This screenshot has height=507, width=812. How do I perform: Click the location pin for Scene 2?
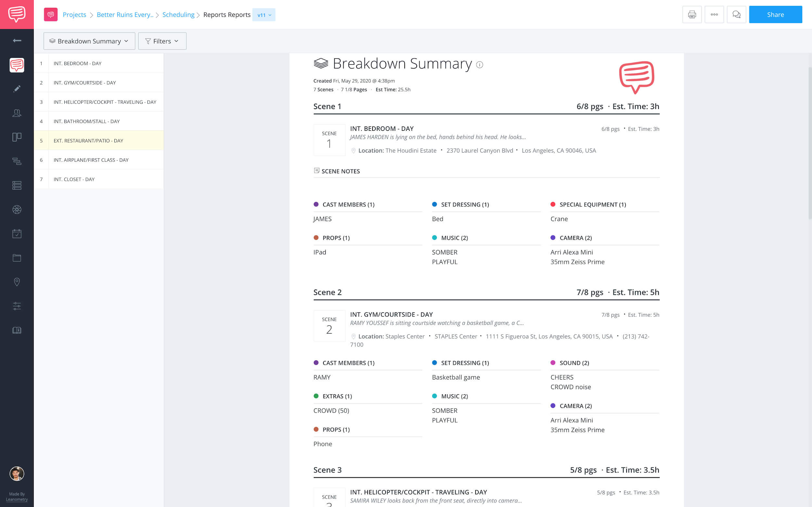click(x=353, y=336)
